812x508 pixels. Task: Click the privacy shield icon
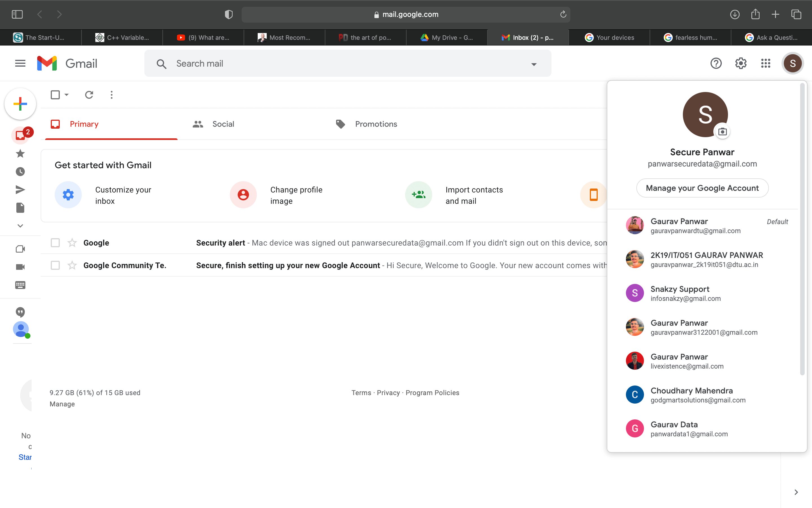click(x=228, y=14)
